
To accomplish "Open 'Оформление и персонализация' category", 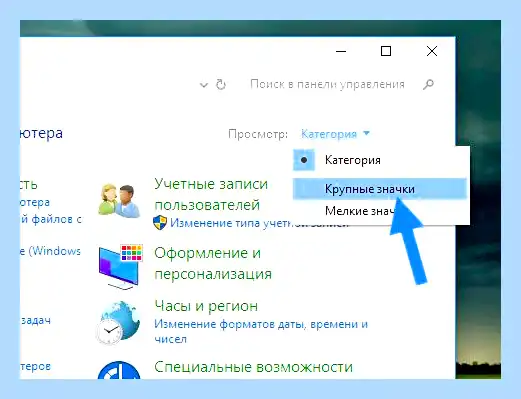I will (213, 263).
